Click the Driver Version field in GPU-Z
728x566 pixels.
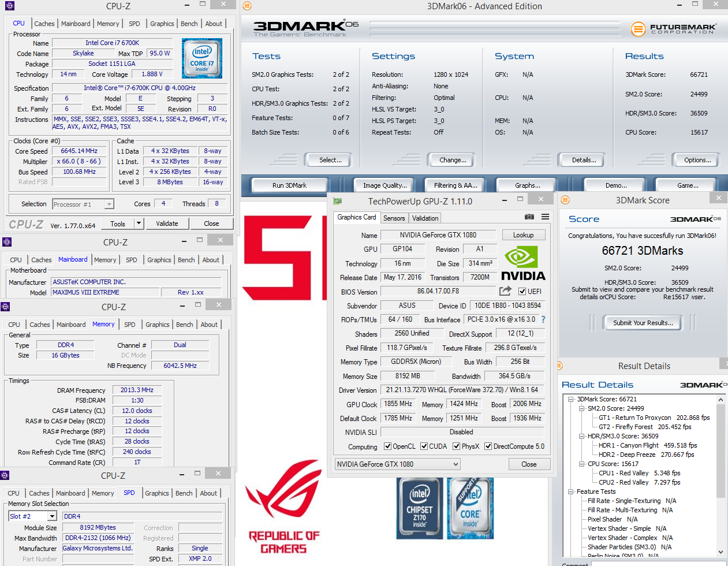point(462,390)
